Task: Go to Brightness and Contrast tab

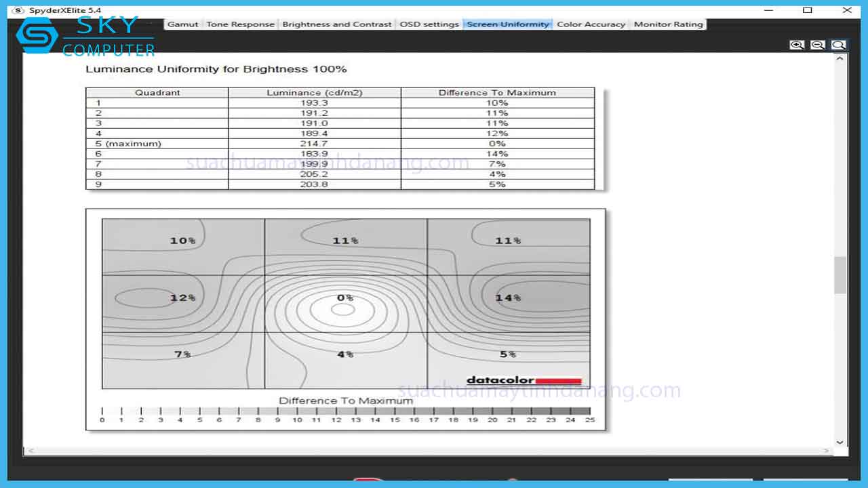Action: click(336, 24)
